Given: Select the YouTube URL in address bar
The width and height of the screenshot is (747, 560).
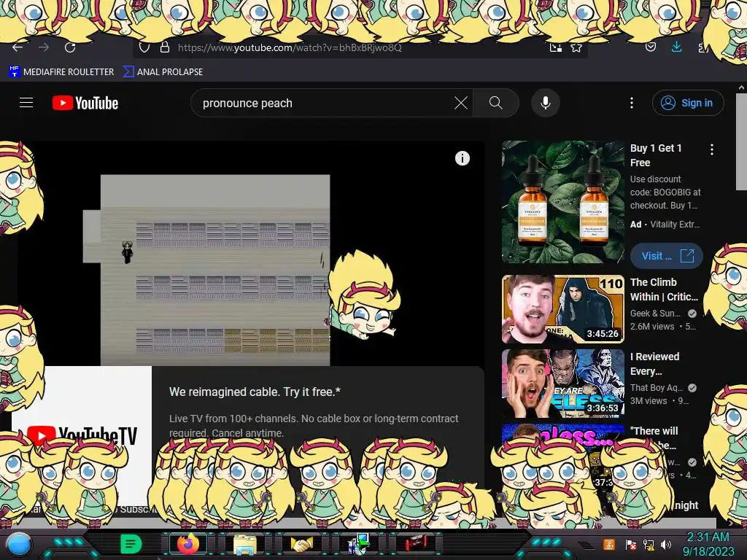Looking at the screenshot, I should (x=290, y=47).
